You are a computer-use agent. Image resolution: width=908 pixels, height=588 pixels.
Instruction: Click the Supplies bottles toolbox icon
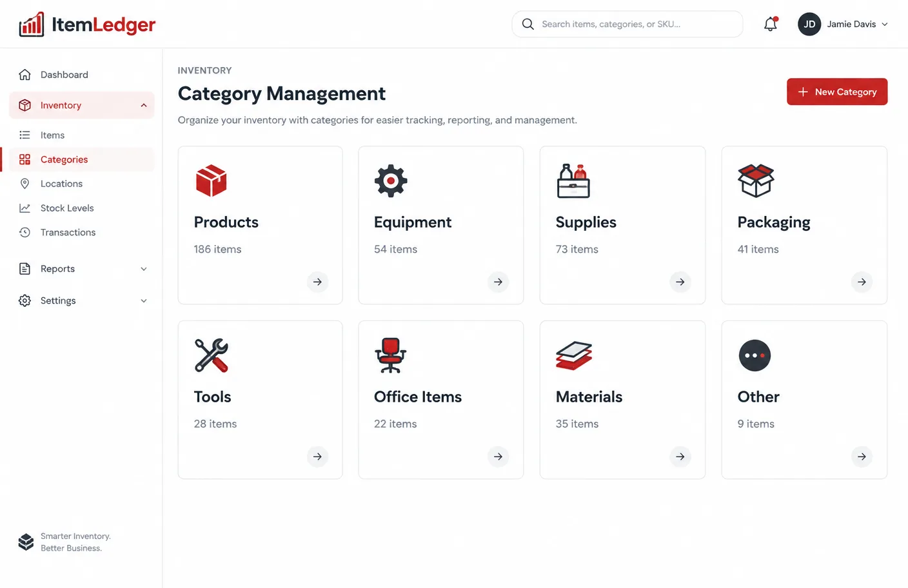(x=573, y=181)
